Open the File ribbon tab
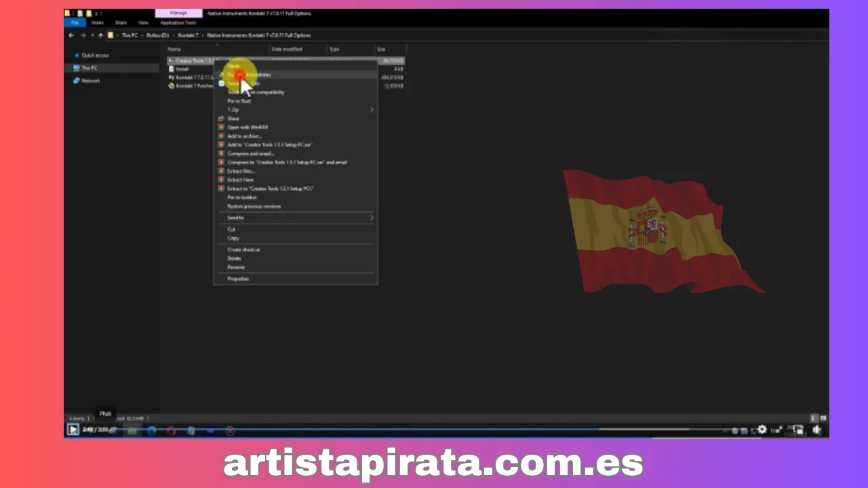This screenshot has width=868, height=488. click(75, 22)
